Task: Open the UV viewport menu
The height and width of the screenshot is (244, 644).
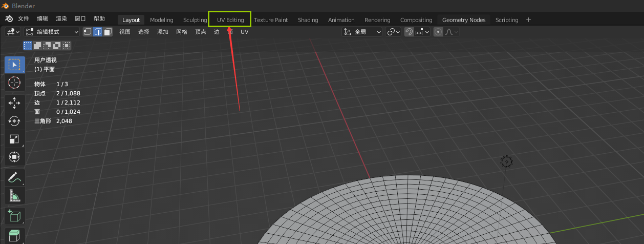Action: click(x=245, y=32)
